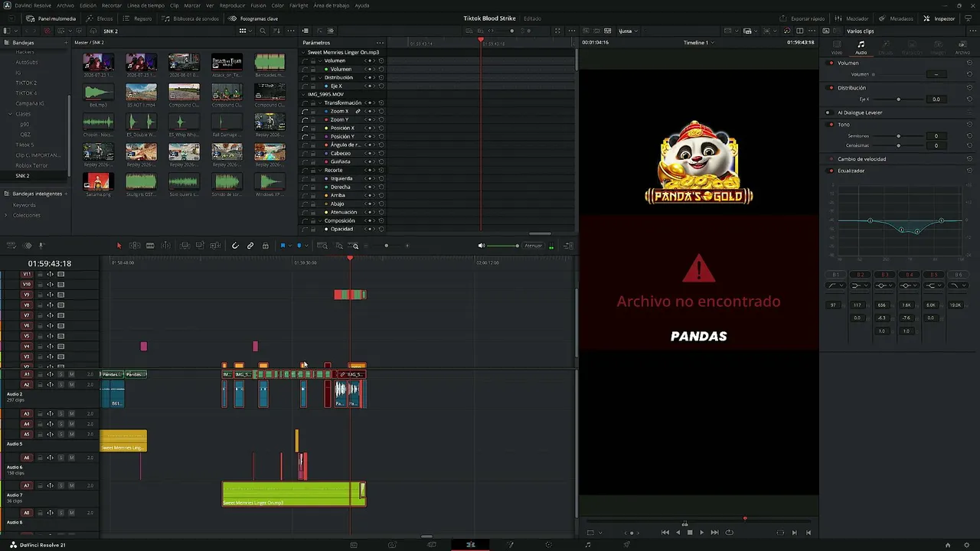Open the Biblioteca de sonidos panel

(190, 18)
